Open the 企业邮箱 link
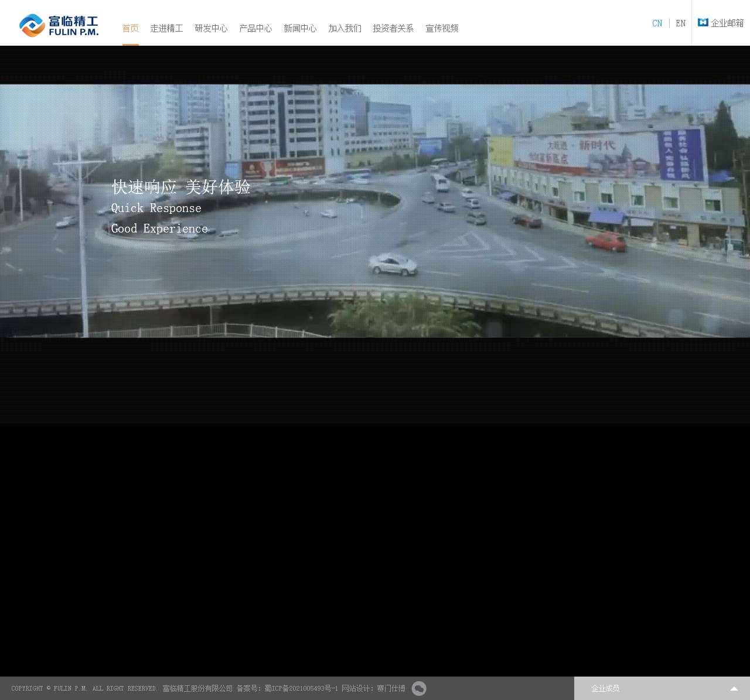750x700 pixels. click(727, 23)
